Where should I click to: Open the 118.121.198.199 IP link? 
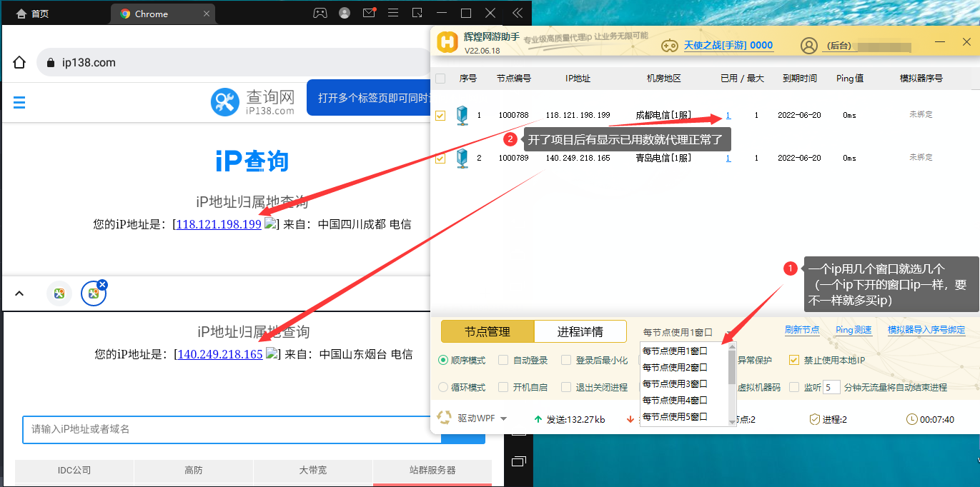[219, 224]
